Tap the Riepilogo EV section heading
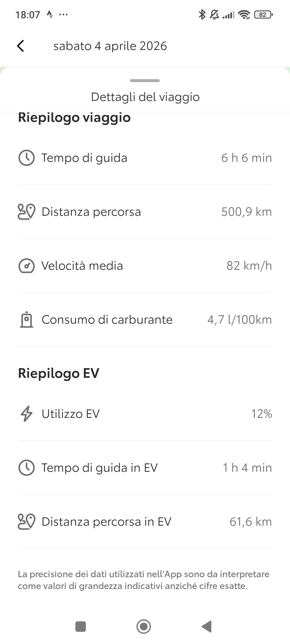Screen dimensions: 290x644 (59, 373)
